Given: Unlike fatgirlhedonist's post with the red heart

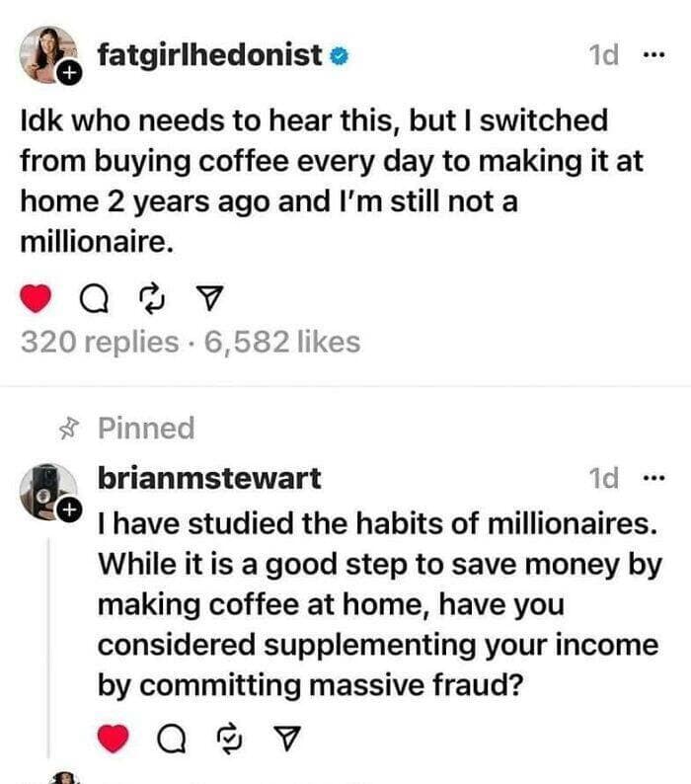Looking at the screenshot, I should point(36,295).
